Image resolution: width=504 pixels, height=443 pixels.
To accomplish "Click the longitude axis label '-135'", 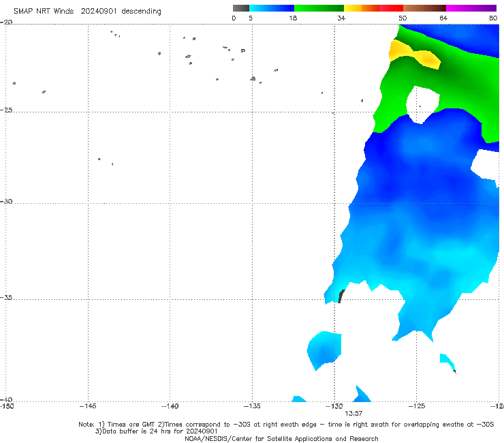I will pyautogui.click(x=252, y=406).
